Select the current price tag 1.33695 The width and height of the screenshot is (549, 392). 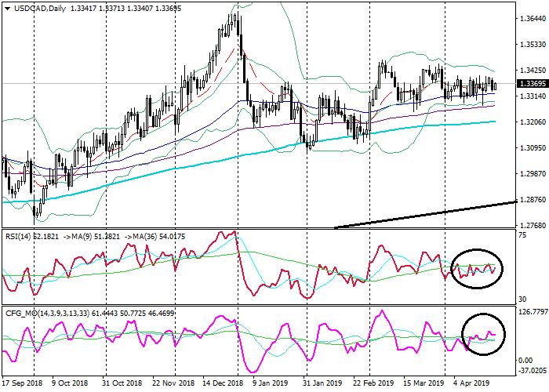(533, 84)
